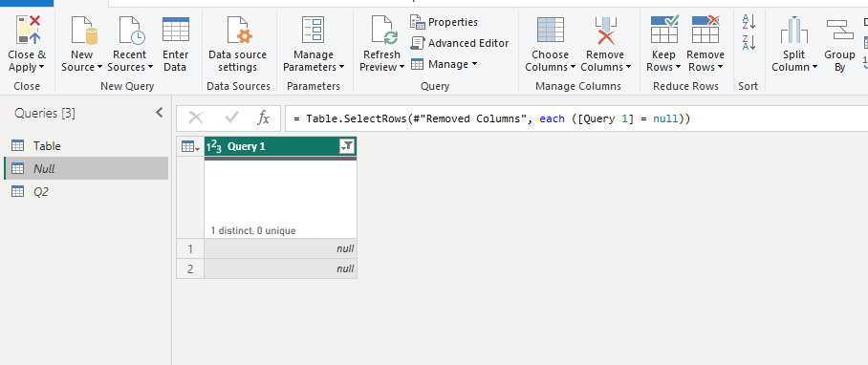The height and width of the screenshot is (365, 868).
Task: Sort ascending with the A-Z icon
Action: pos(749,22)
